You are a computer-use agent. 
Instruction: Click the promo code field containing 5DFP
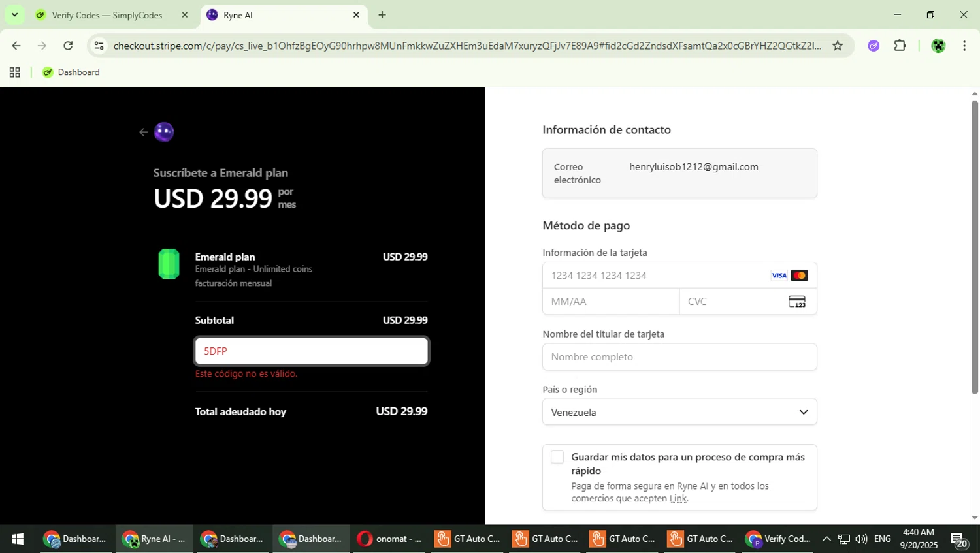(312, 351)
